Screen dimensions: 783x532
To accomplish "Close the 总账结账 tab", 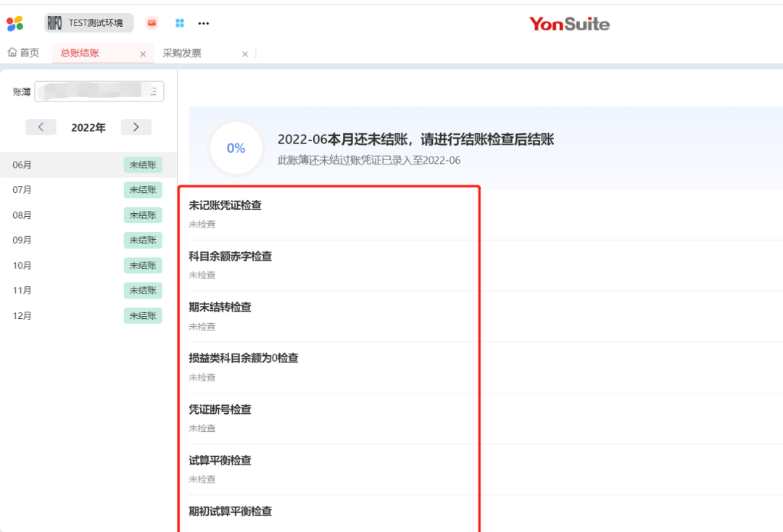I will [143, 54].
